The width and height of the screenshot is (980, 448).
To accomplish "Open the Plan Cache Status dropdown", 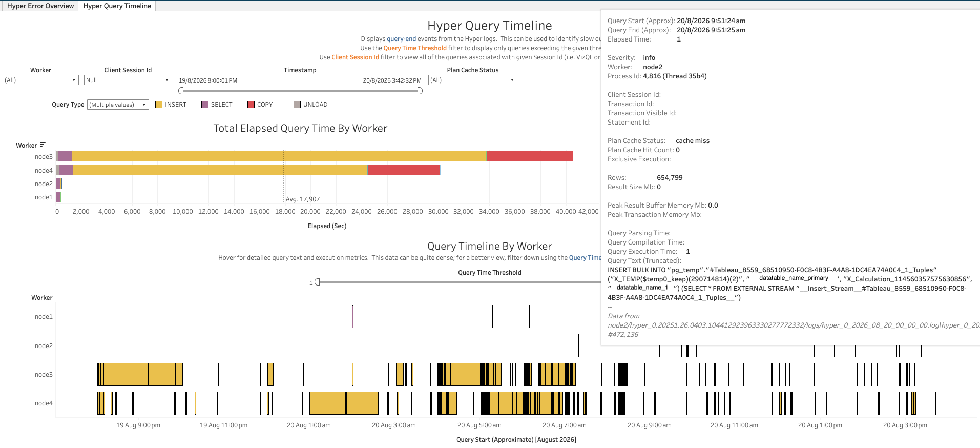I will click(472, 80).
